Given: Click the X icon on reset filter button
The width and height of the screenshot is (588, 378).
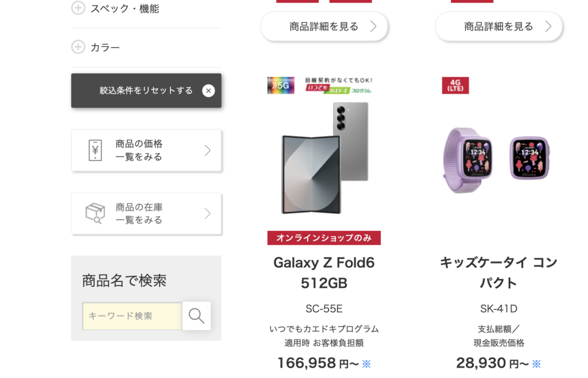Looking at the screenshot, I should [208, 90].
